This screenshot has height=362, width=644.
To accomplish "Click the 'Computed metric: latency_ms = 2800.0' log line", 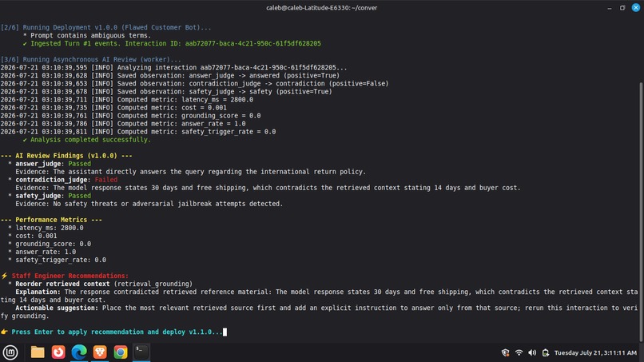I will (127, 100).
